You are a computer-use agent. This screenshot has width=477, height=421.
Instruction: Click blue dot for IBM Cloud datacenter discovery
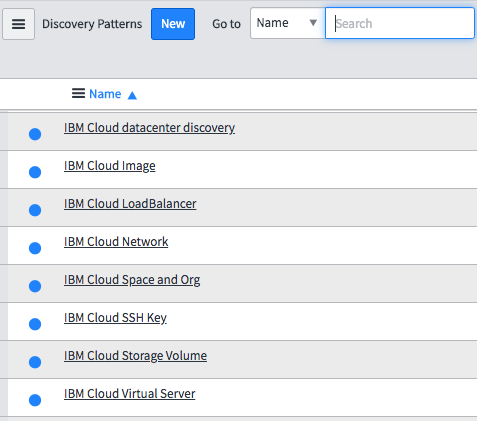click(35, 134)
